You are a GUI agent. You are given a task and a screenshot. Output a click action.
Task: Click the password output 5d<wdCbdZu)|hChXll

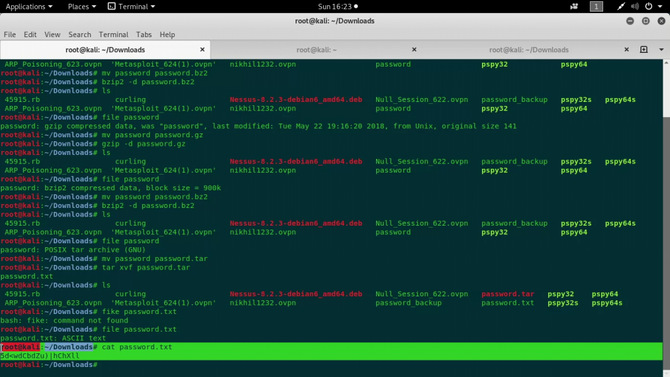tap(40, 356)
